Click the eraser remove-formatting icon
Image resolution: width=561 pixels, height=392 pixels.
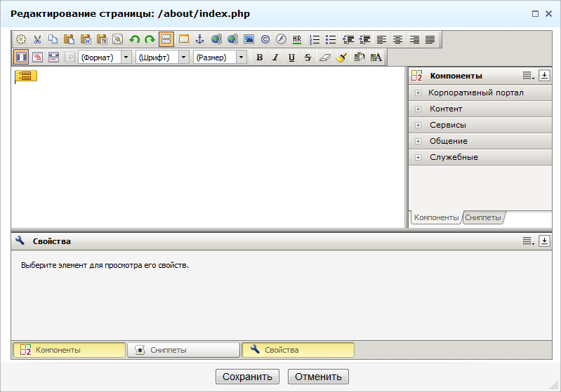coord(324,58)
